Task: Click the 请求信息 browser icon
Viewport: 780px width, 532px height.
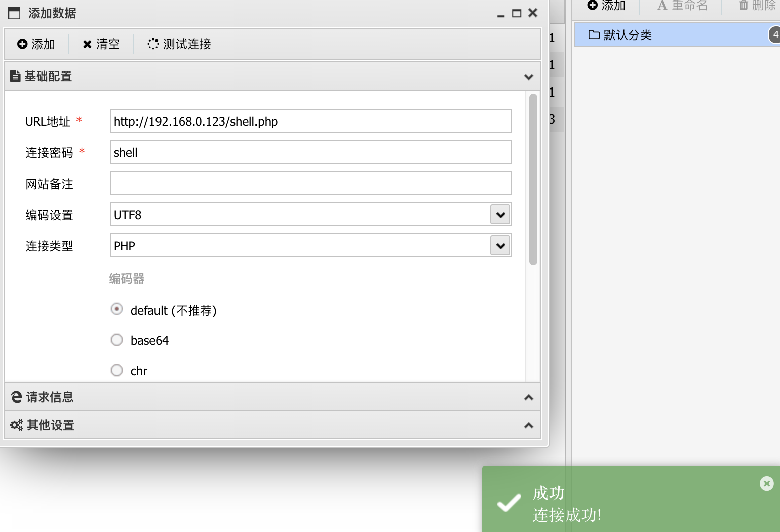Action: tap(17, 397)
